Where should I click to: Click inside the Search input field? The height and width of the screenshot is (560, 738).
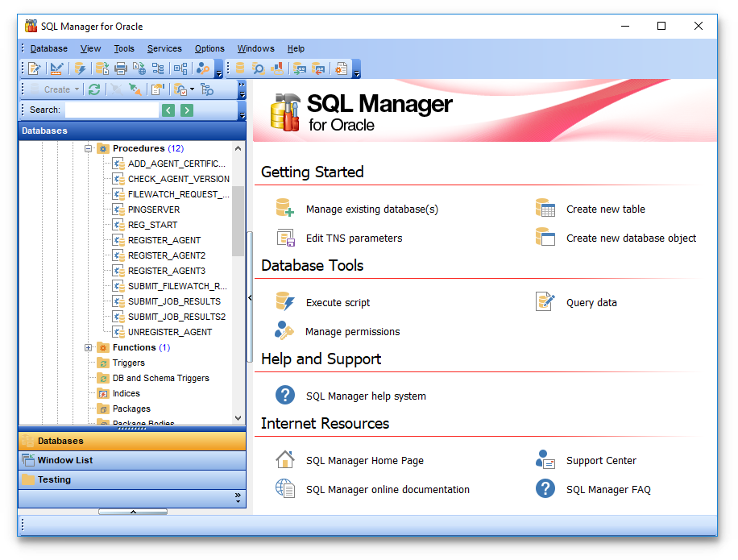click(x=111, y=110)
